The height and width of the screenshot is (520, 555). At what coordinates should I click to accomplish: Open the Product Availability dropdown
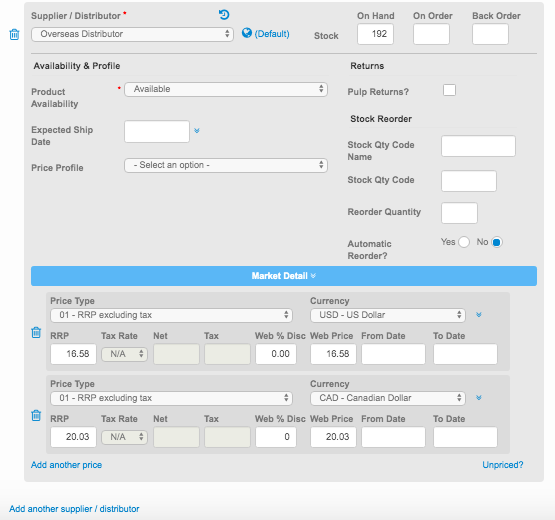(226, 89)
